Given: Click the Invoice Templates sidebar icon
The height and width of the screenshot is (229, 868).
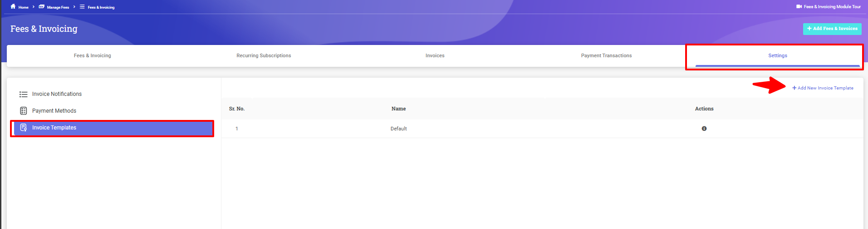Looking at the screenshot, I should (23, 128).
